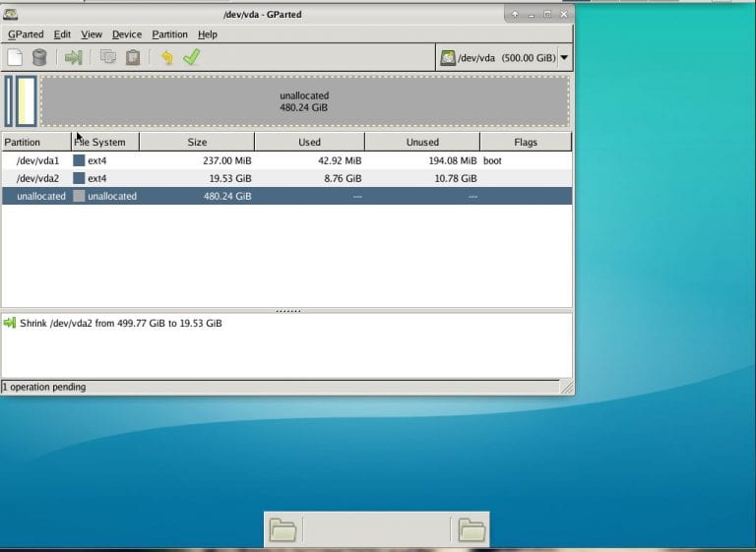Screen dimensions: 756x552
Task: Click the New partition toolbar icon
Action: 15,58
